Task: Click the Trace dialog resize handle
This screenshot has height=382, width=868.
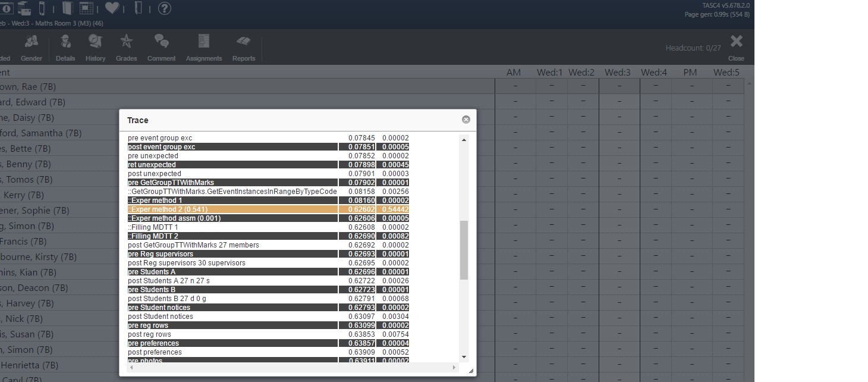Action: pos(471,371)
